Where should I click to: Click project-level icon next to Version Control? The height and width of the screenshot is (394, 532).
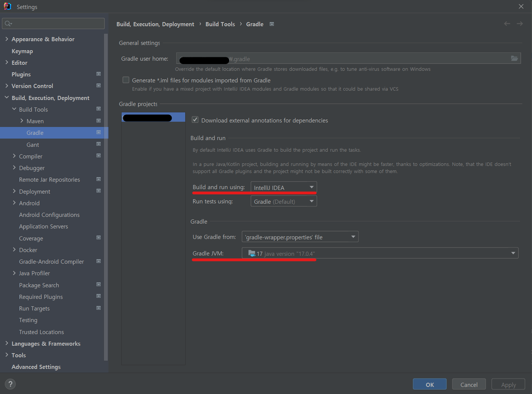99,85
